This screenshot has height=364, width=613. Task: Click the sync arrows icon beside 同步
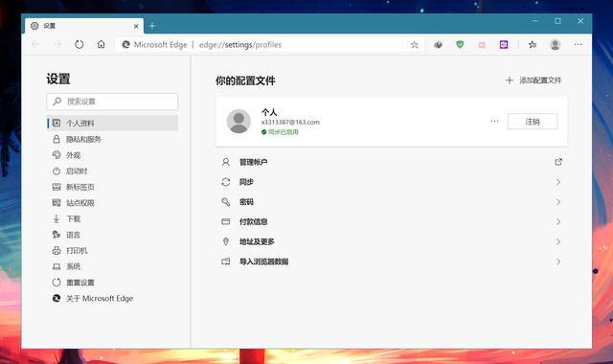(x=226, y=182)
